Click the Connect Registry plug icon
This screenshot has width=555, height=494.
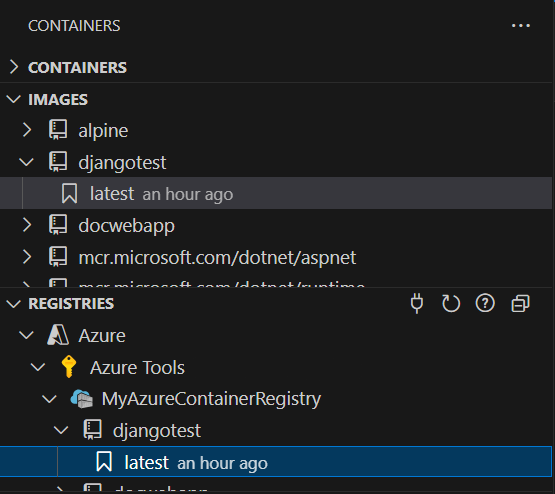click(417, 303)
